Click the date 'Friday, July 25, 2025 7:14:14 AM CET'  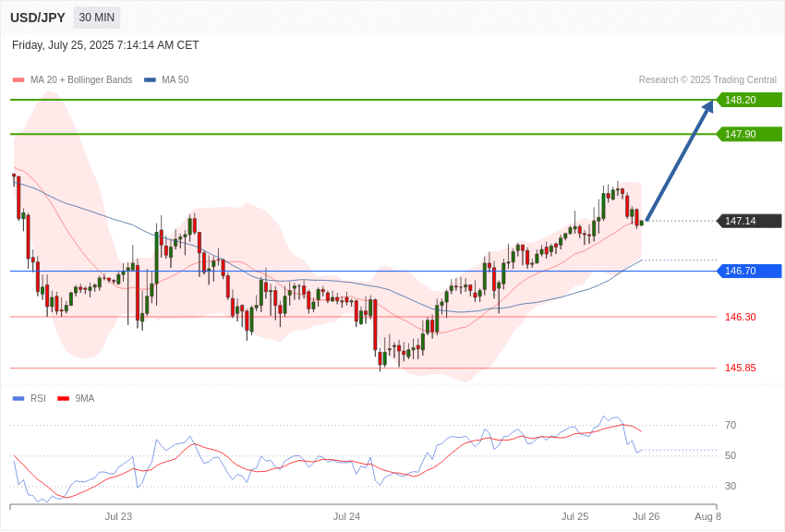pyautogui.click(x=105, y=45)
